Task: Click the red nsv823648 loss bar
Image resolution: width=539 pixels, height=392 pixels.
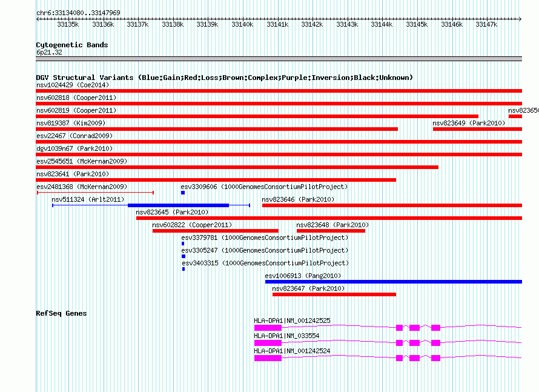Action: (331, 231)
